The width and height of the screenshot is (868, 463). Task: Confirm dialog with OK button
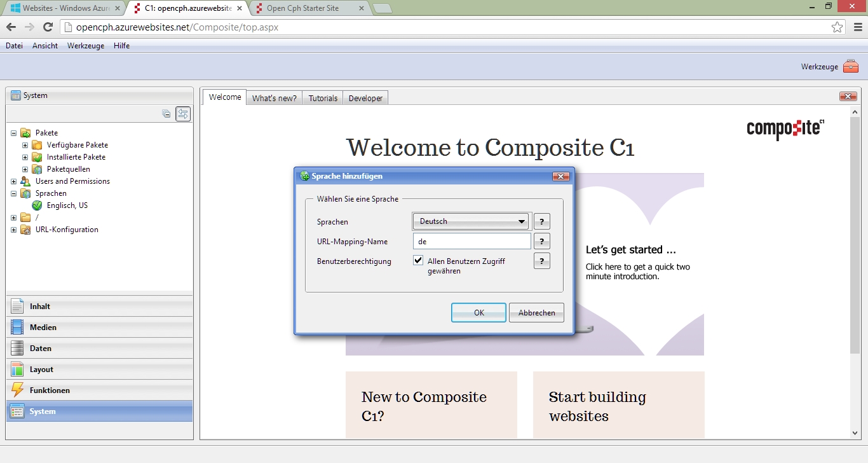(478, 312)
